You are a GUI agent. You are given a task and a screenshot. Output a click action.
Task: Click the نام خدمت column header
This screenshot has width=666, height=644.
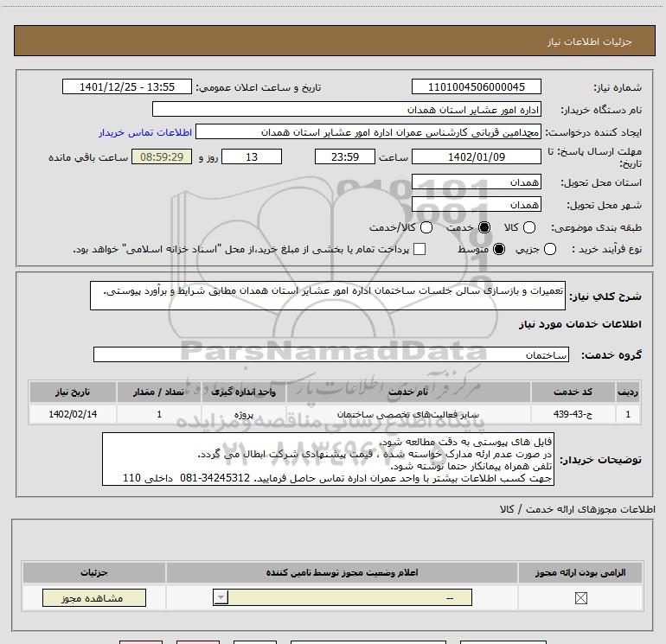point(408,392)
